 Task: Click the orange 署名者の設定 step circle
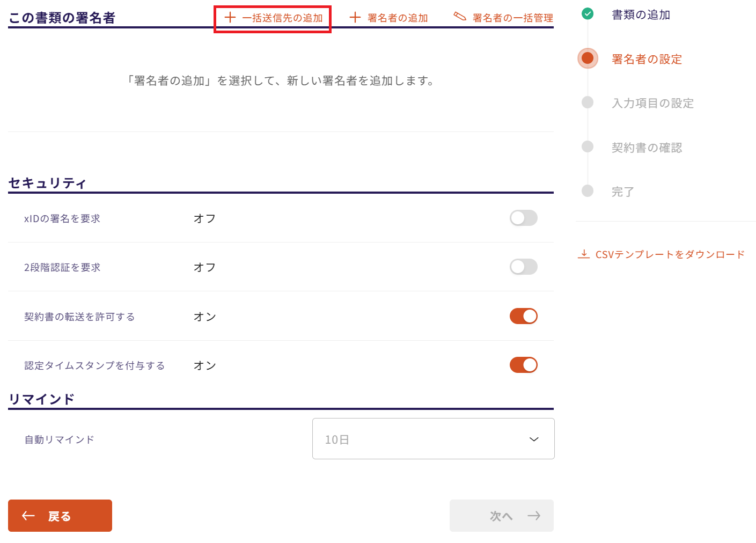(x=588, y=58)
